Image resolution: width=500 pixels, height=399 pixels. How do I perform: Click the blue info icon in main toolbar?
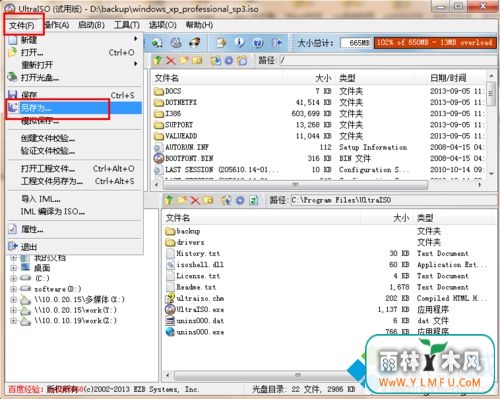point(239,43)
